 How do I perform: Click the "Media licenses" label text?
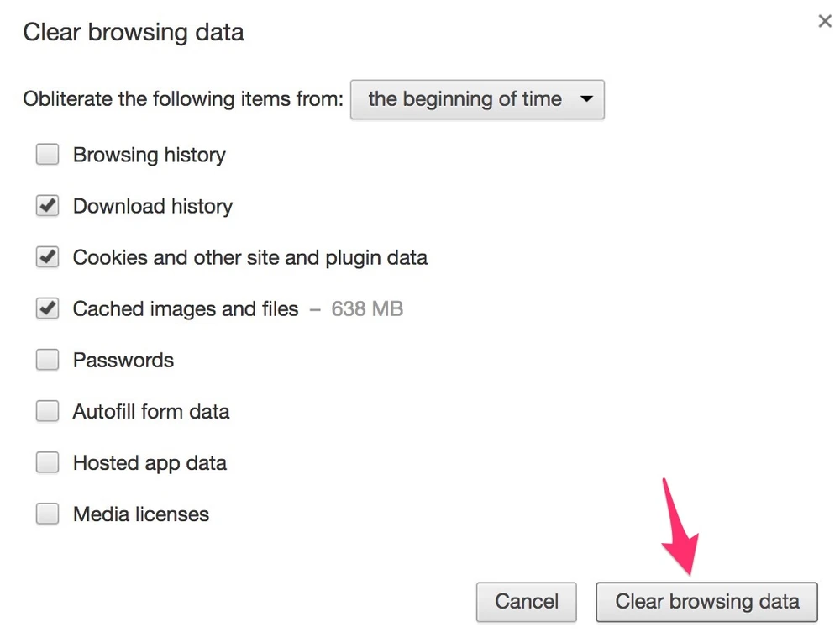pos(141,514)
